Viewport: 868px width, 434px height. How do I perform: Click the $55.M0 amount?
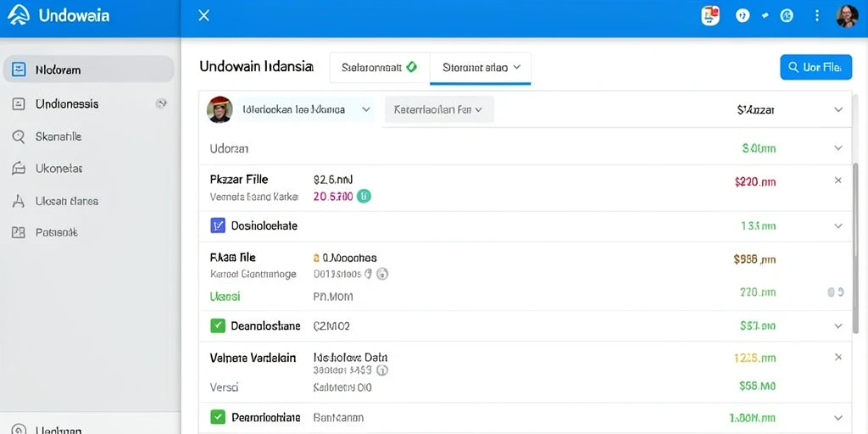(x=757, y=386)
